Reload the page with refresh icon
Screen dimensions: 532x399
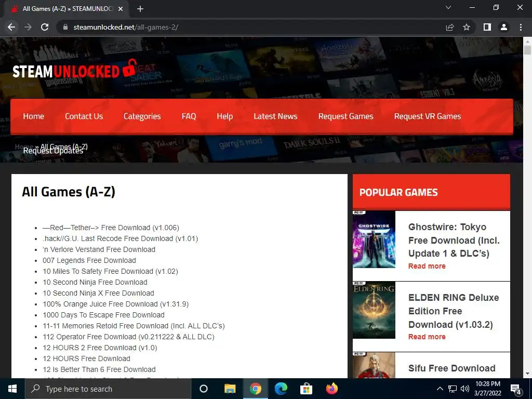[45, 27]
